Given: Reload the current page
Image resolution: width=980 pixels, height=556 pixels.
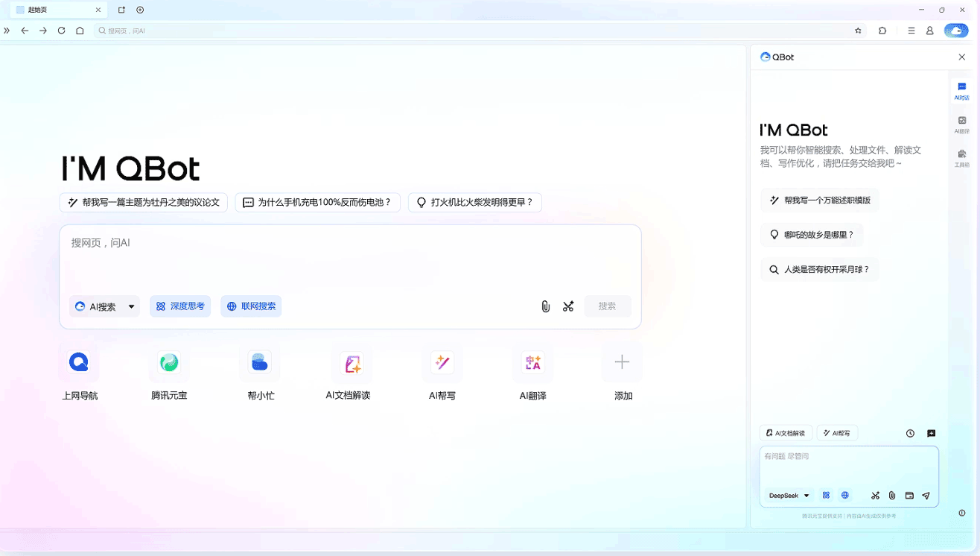Looking at the screenshot, I should pos(61,31).
